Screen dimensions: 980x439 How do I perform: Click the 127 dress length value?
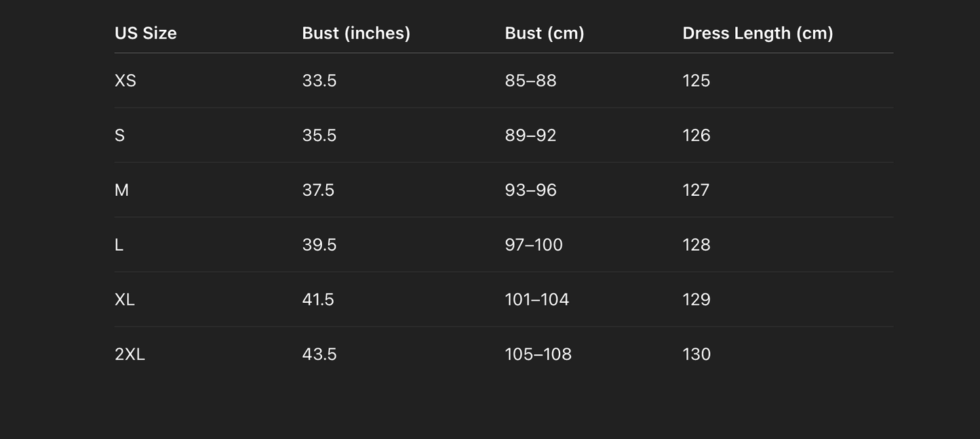tap(696, 190)
